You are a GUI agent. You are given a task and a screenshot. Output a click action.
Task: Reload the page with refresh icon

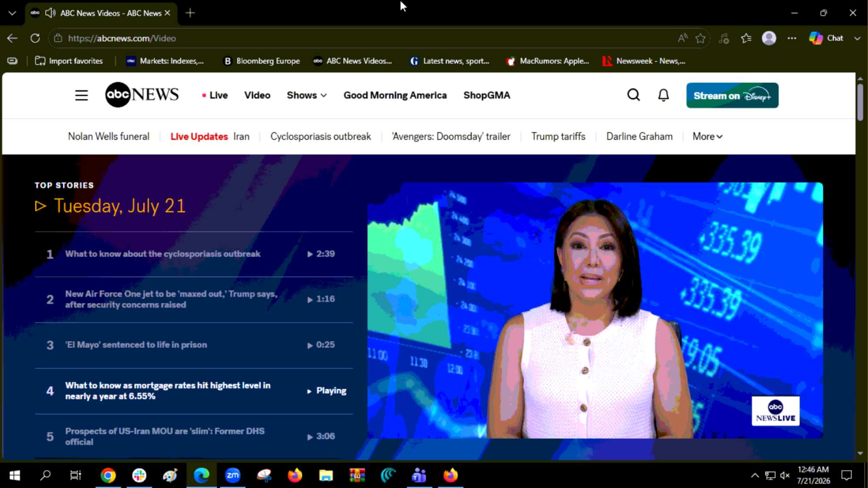pyautogui.click(x=35, y=38)
